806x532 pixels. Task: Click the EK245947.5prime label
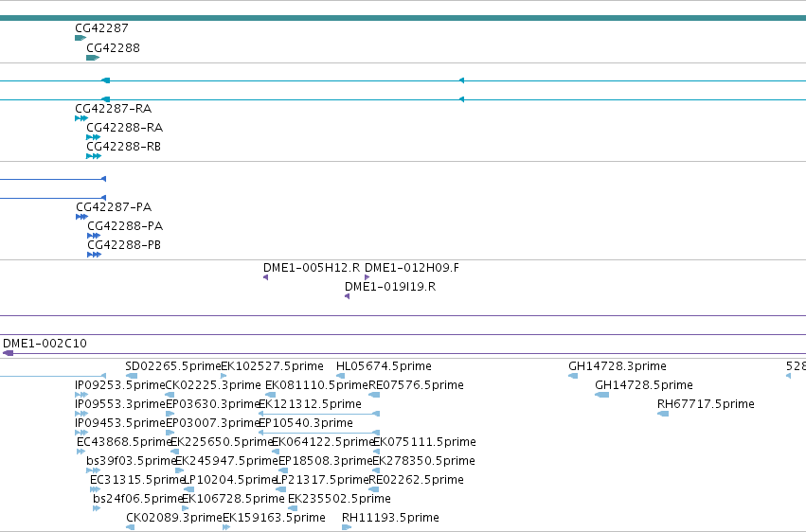[x=226, y=461]
